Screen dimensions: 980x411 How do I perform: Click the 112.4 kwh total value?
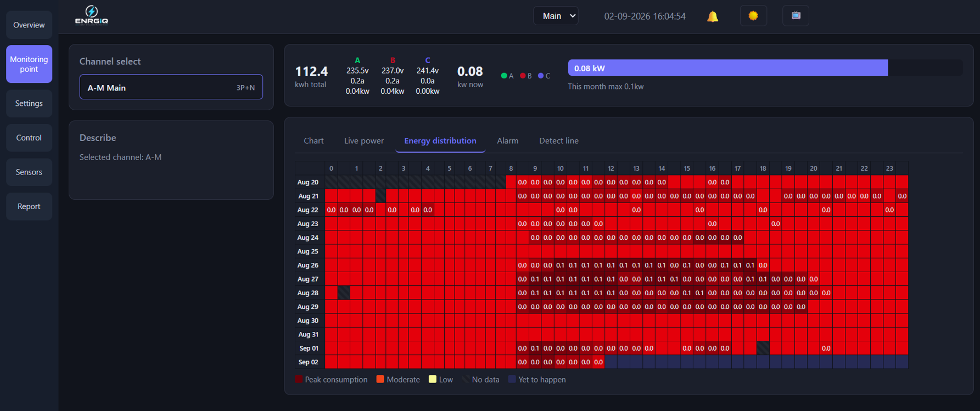pyautogui.click(x=311, y=71)
